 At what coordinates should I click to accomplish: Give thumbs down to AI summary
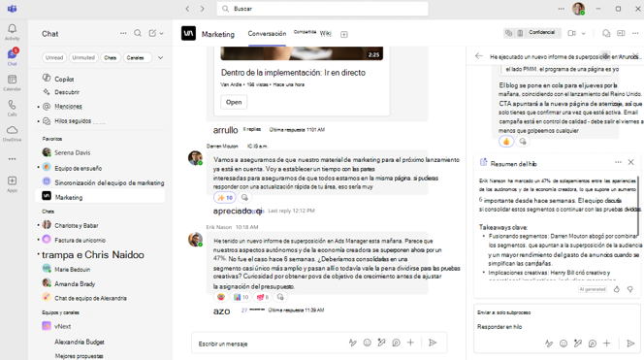point(630,289)
